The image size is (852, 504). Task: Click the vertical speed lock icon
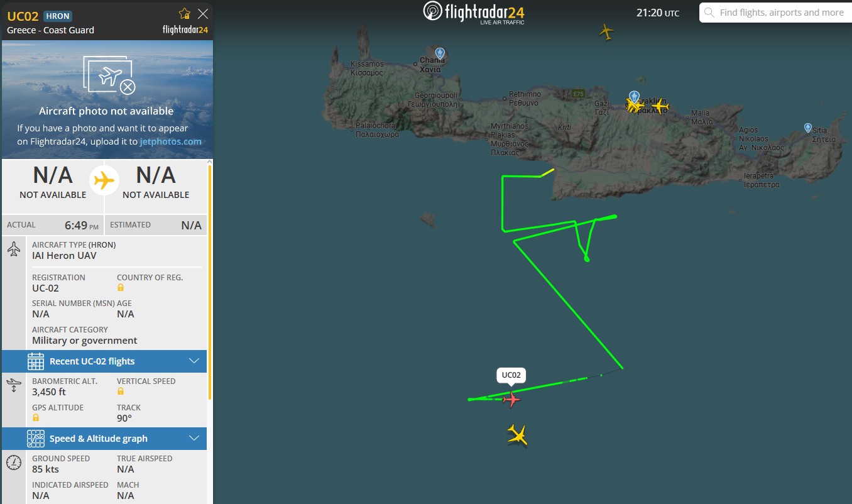(x=121, y=392)
